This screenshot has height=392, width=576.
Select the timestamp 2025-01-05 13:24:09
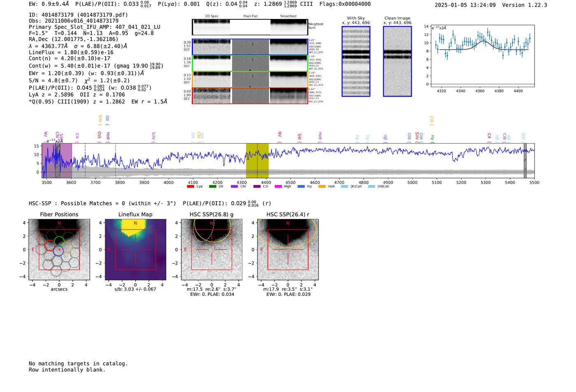(465, 5)
